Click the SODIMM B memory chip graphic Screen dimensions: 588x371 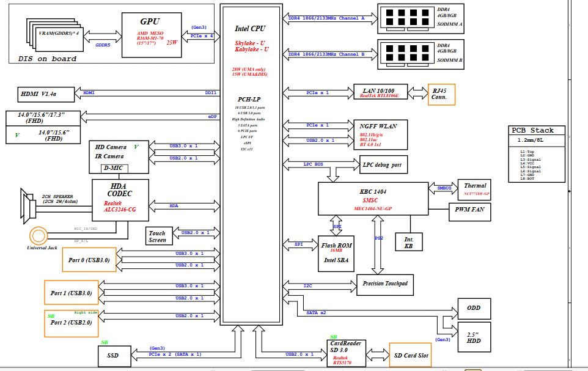coord(407,54)
